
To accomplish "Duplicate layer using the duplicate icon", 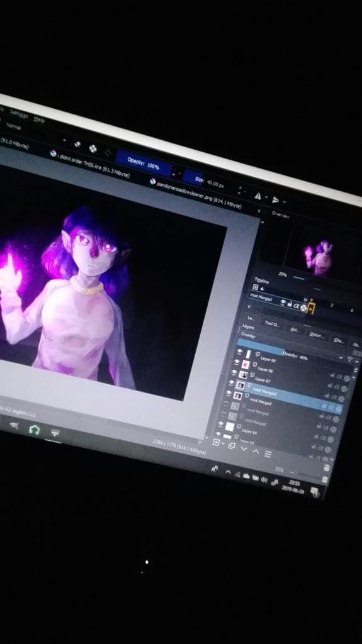I will [231, 446].
